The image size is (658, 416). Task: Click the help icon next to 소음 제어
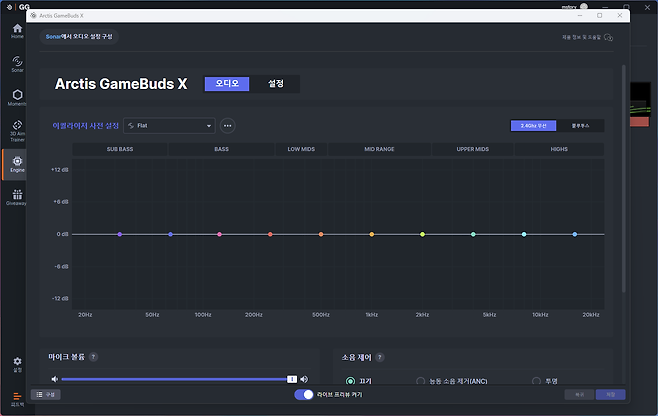point(380,357)
